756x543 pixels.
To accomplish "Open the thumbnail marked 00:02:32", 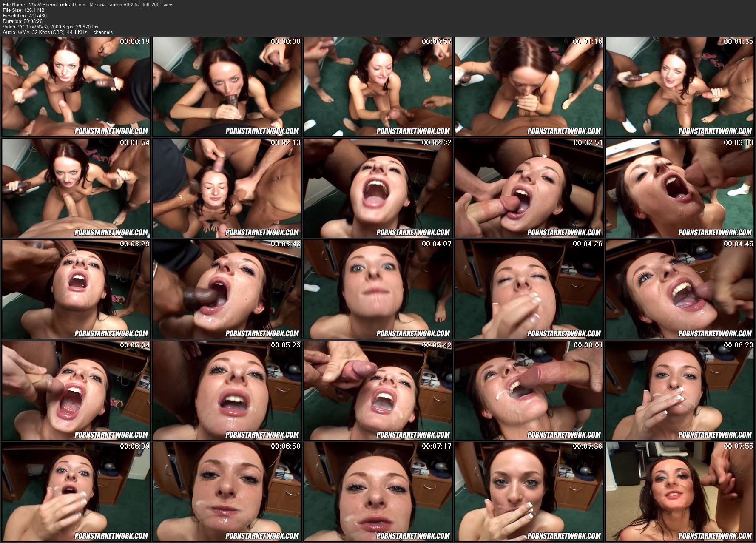I will click(x=378, y=188).
